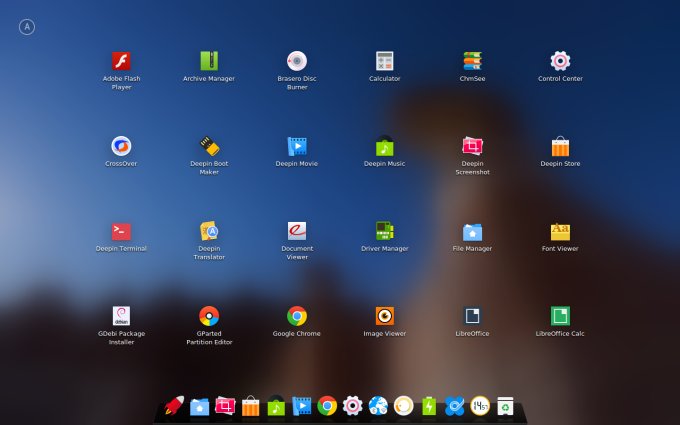
Task: Open Adobe Flash Player app
Action: [x=121, y=61]
